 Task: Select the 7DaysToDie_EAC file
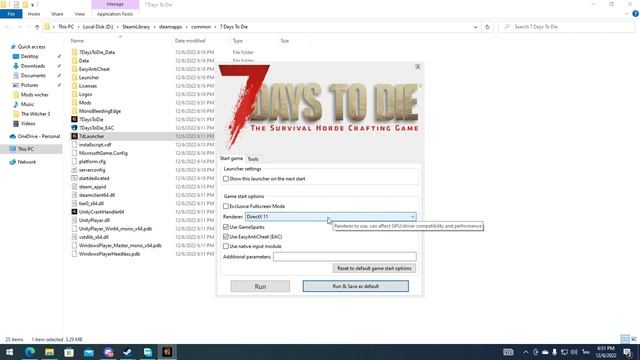click(x=96, y=128)
